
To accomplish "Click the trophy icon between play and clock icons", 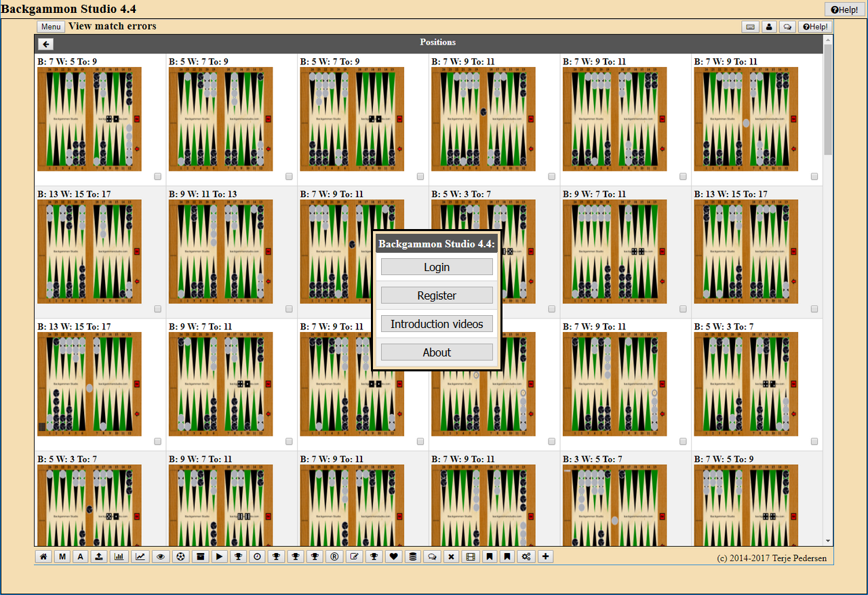I will click(x=238, y=556).
